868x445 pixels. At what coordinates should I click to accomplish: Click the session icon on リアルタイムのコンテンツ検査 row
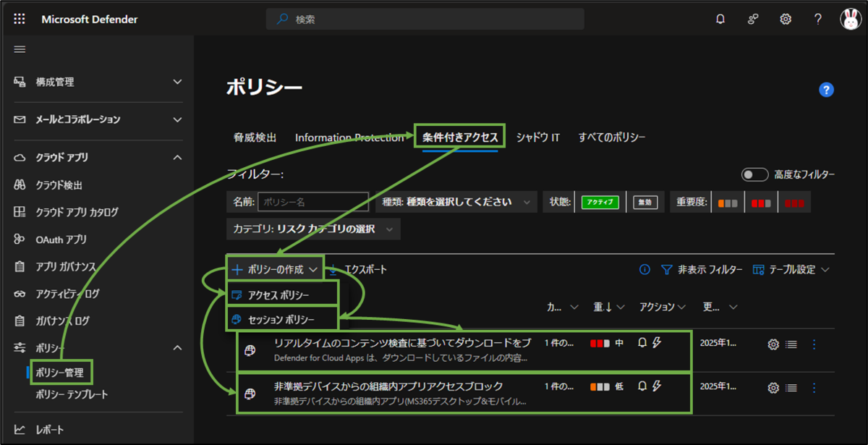pyautogui.click(x=250, y=351)
